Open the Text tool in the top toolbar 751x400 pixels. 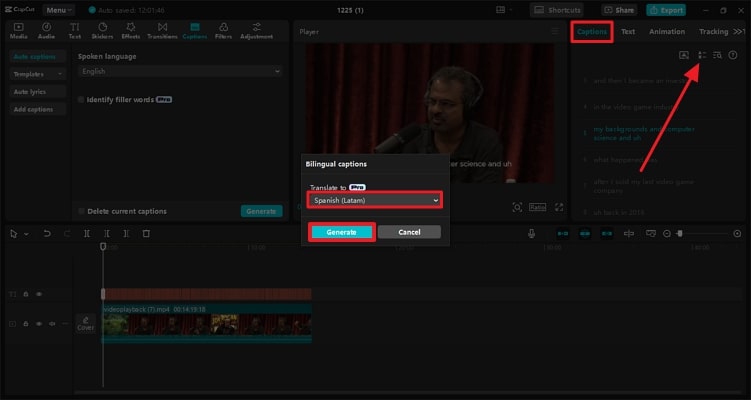coord(75,31)
